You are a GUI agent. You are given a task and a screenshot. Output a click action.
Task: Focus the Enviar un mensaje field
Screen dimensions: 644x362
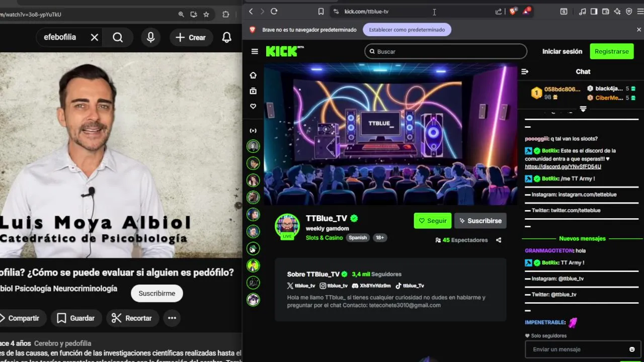coord(576,349)
